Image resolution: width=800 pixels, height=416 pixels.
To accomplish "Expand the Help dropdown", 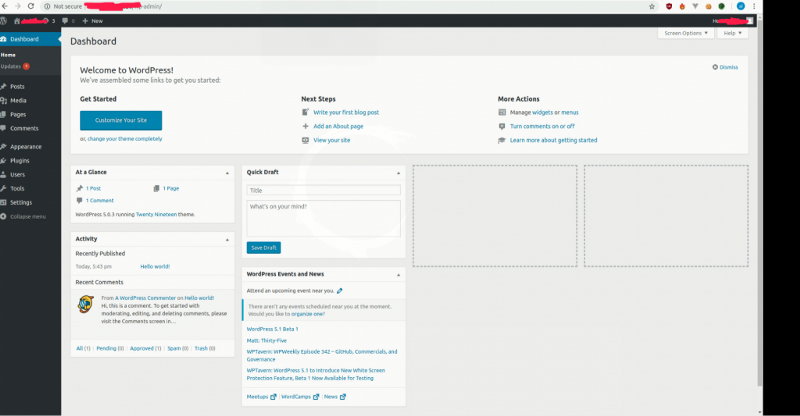I will [732, 33].
